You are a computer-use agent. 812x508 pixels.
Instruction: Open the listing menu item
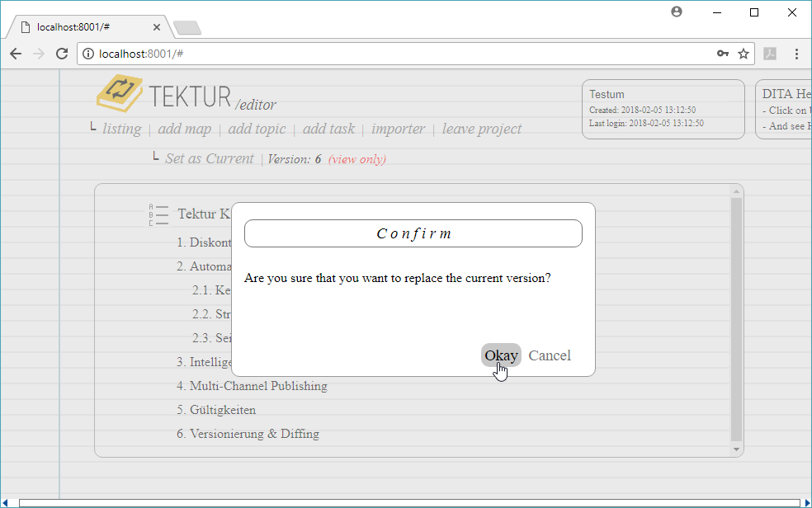[x=121, y=129]
